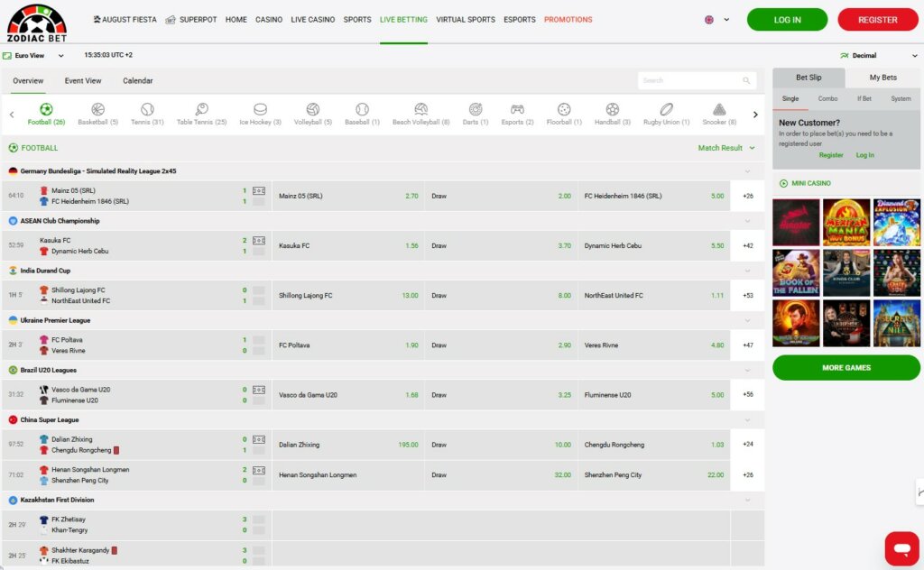Open the Superpot link

pyautogui.click(x=191, y=20)
